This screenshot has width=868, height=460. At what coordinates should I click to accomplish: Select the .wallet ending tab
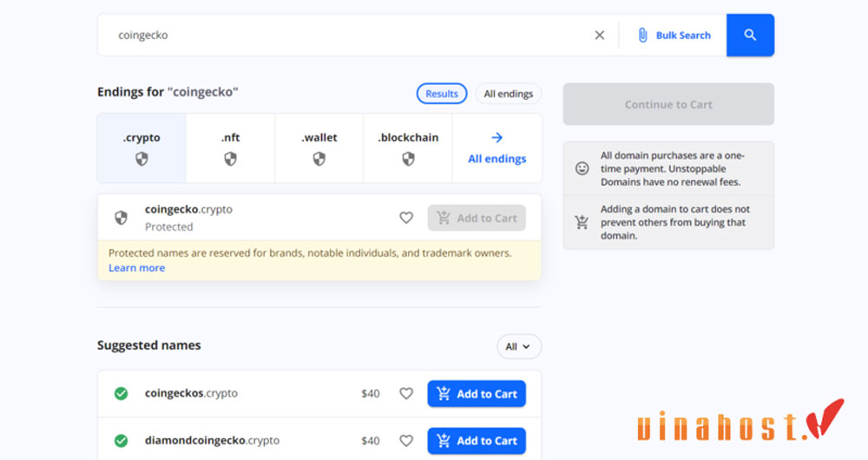coord(319,148)
